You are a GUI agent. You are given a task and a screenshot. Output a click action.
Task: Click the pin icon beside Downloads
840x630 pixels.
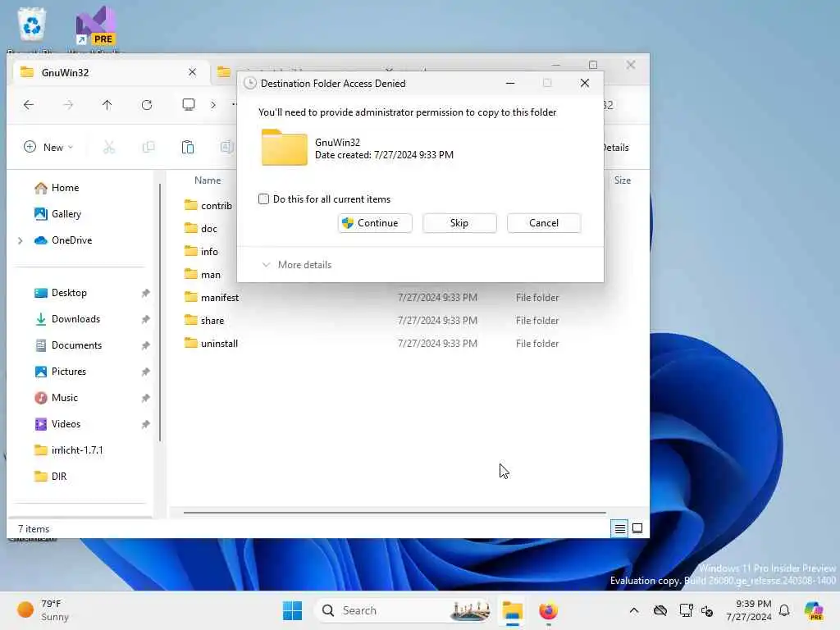coord(145,319)
